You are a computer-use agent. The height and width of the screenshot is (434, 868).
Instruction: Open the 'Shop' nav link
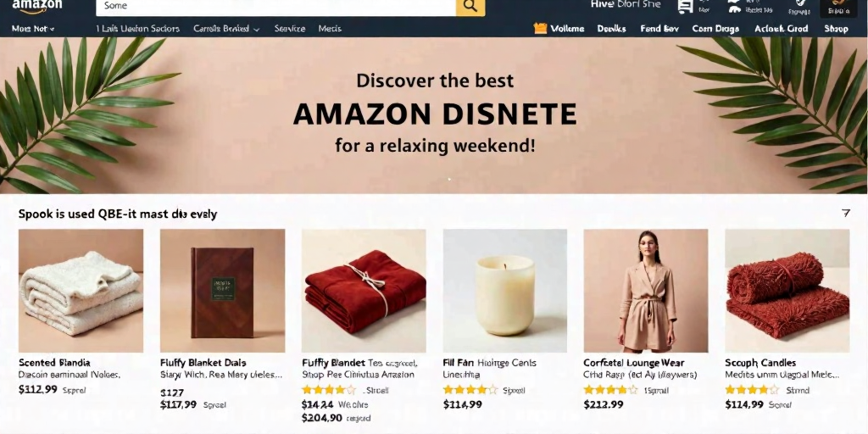tap(836, 29)
